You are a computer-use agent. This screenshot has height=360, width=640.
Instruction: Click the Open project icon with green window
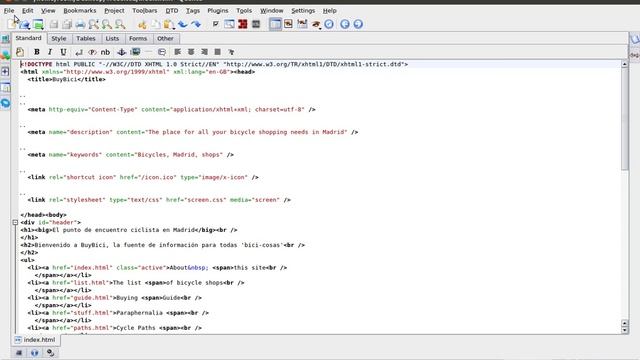[38, 24]
